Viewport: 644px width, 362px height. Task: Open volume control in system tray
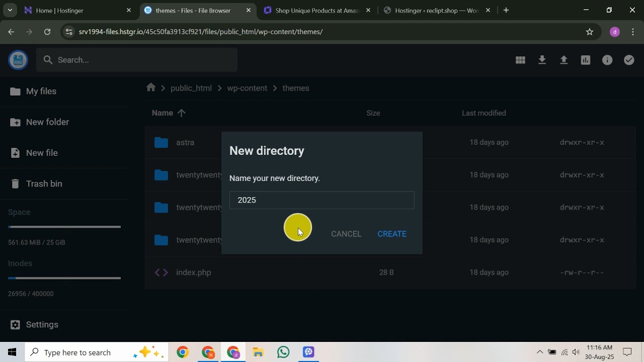click(x=576, y=352)
